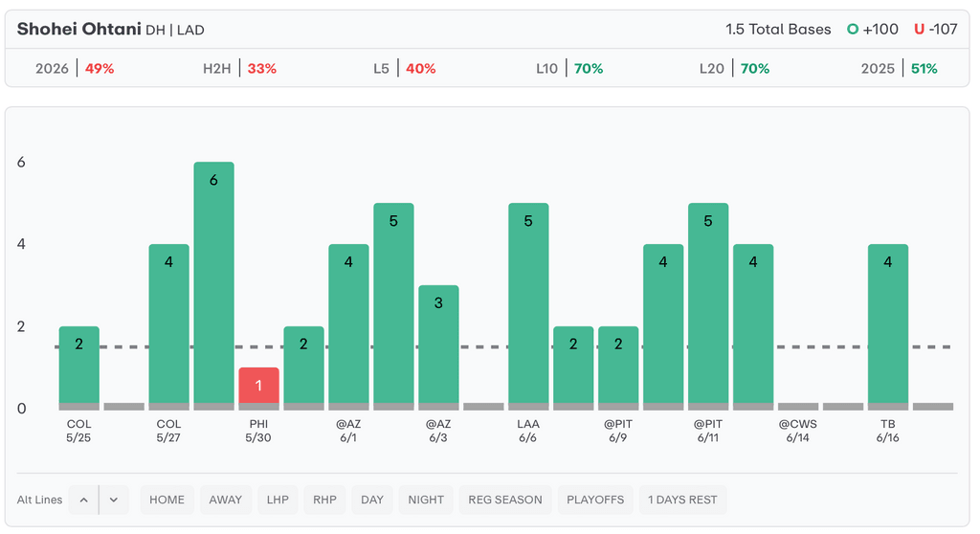Lower the alt line with the down chevron
Screen dimensions: 980x534
(x=114, y=500)
